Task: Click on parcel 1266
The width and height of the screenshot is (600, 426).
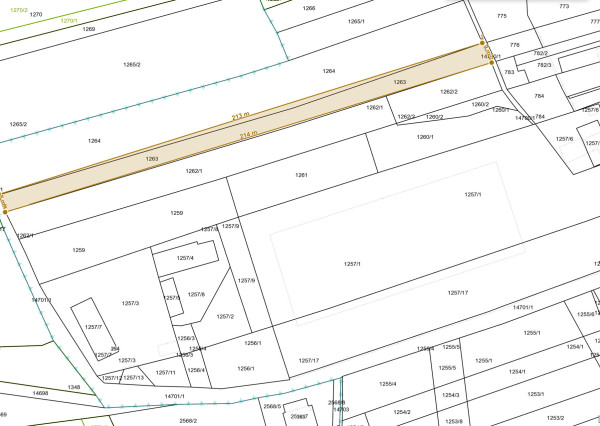Action: click(309, 8)
